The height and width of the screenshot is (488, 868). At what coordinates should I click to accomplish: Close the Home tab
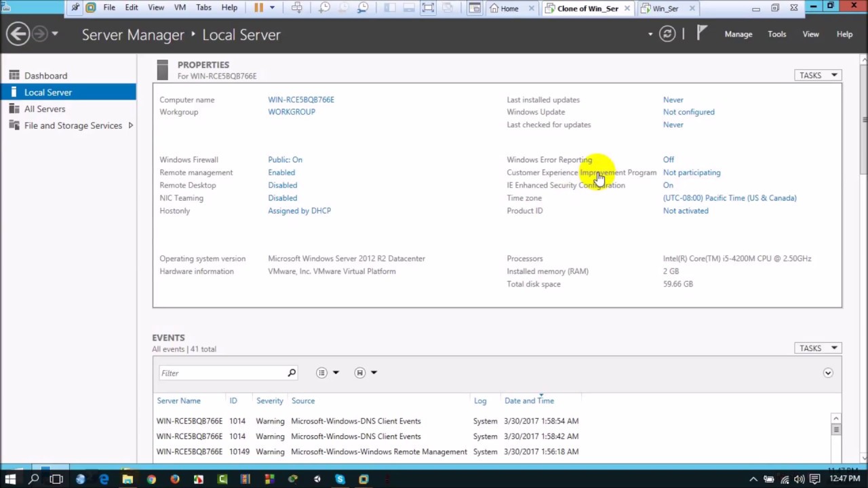coord(531,8)
